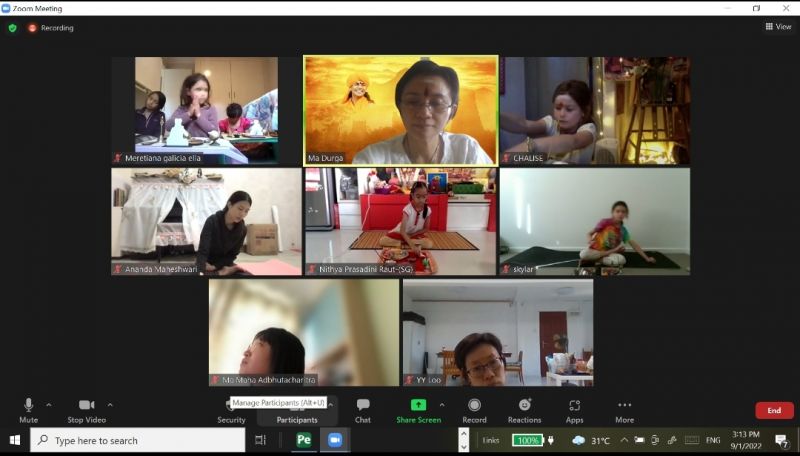Select Meretiana galicia ella video tile

(x=206, y=111)
